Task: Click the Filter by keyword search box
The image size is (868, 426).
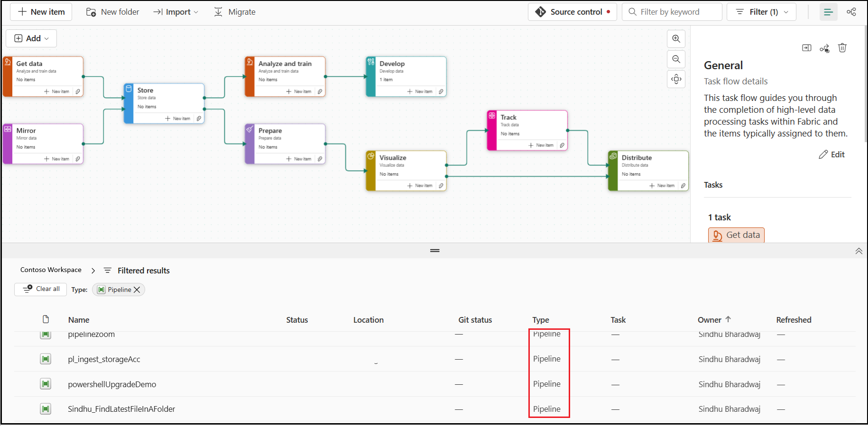Action: coord(674,12)
